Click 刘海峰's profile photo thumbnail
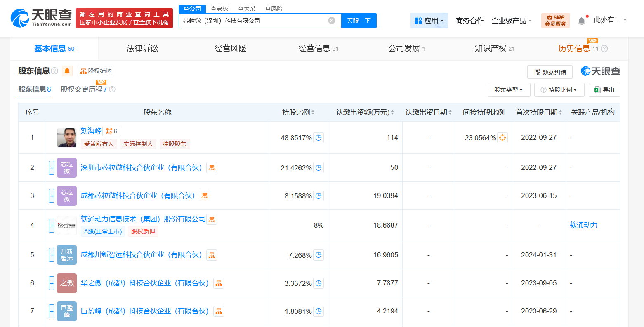Image resolution: width=644 pixels, height=327 pixels. point(67,138)
